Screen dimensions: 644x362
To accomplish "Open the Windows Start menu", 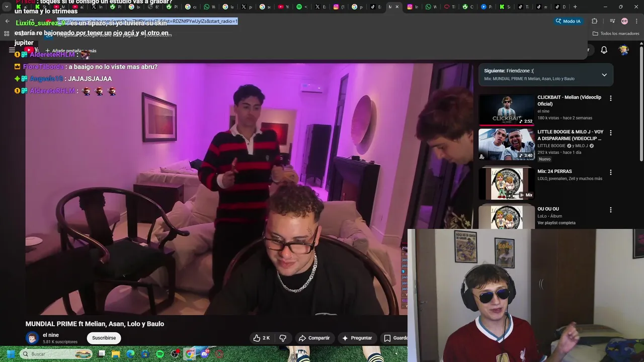I will (11, 354).
